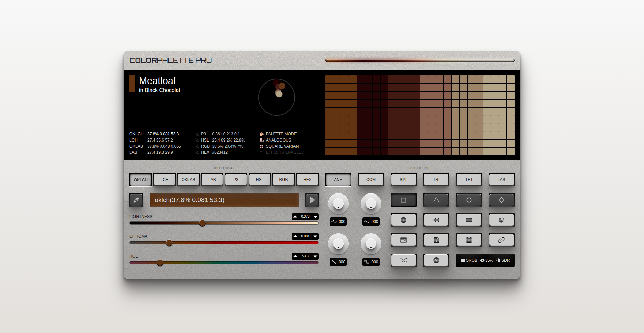Click the knob above the square wave display
This screenshot has height=333, width=644.
tap(371, 244)
